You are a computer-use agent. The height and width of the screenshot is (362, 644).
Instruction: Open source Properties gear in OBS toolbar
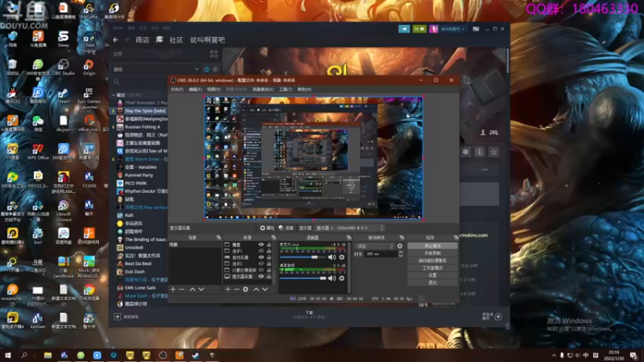[x=267, y=228]
